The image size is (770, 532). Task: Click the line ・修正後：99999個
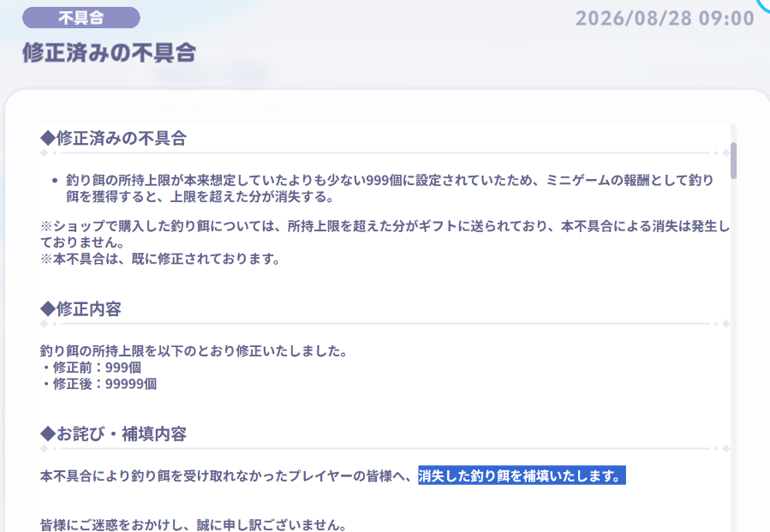(x=98, y=384)
